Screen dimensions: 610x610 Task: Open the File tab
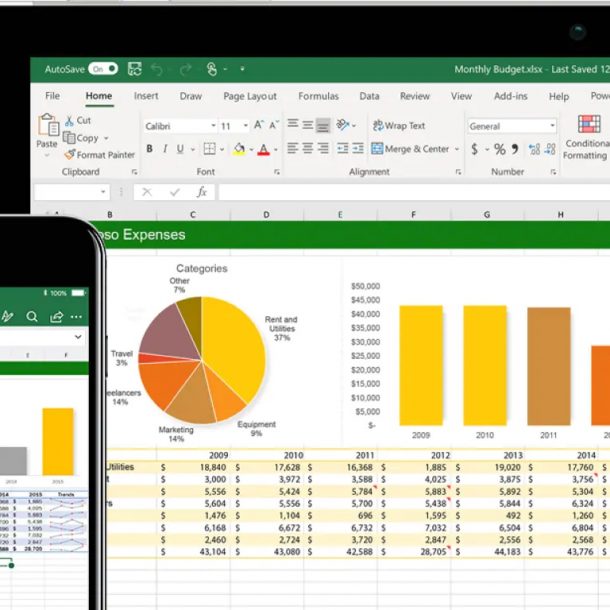click(x=53, y=96)
